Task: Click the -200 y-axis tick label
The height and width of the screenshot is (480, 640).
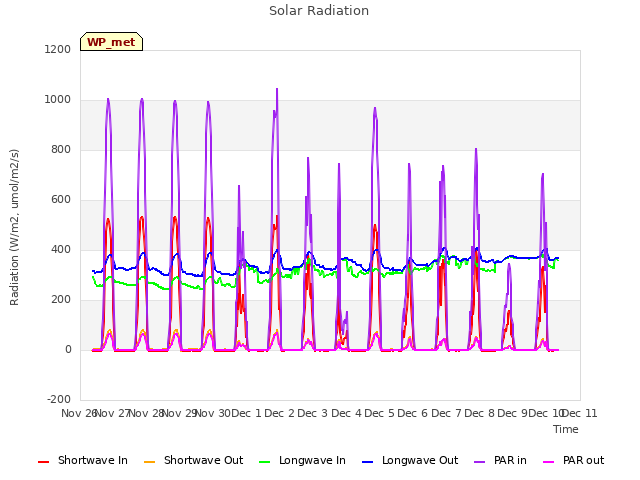Action: [x=59, y=399]
